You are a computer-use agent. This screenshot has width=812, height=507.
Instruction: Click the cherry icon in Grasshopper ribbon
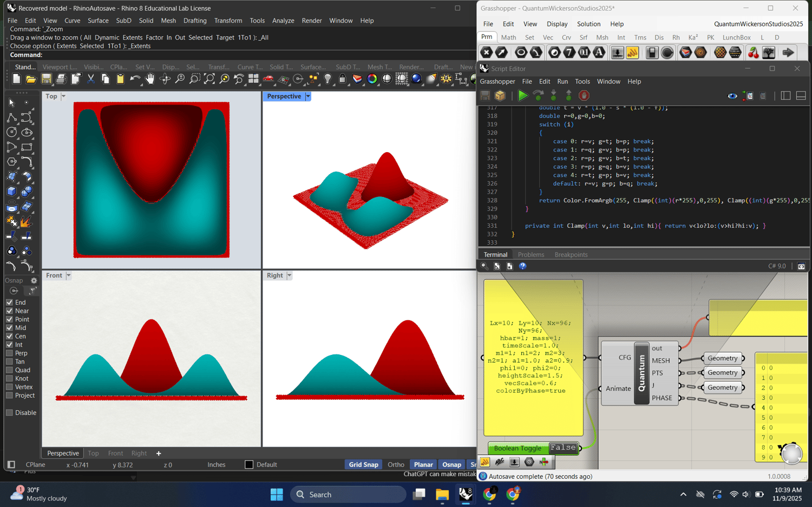tap(752, 52)
